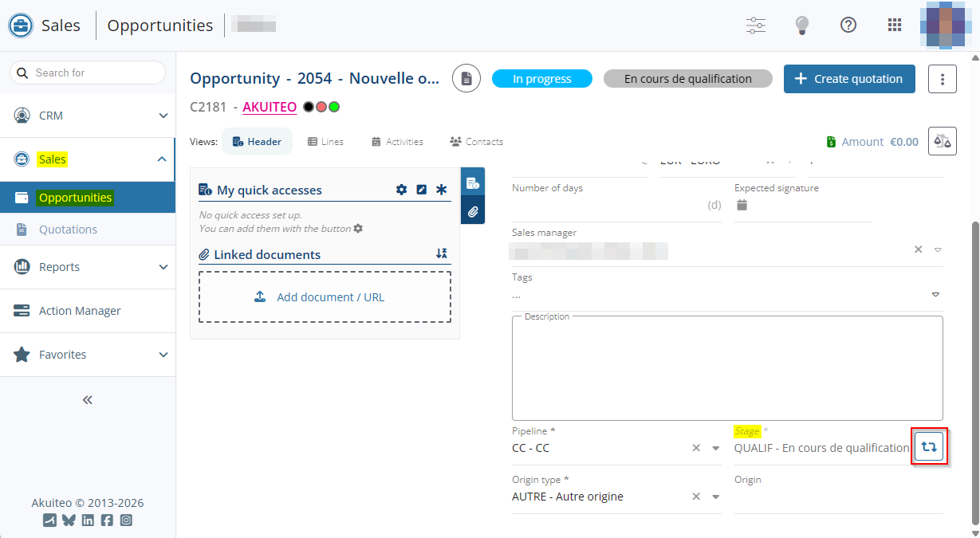Viewport: 980px width, 538px height.
Task: Open quick access settings gear icon
Action: [402, 190]
